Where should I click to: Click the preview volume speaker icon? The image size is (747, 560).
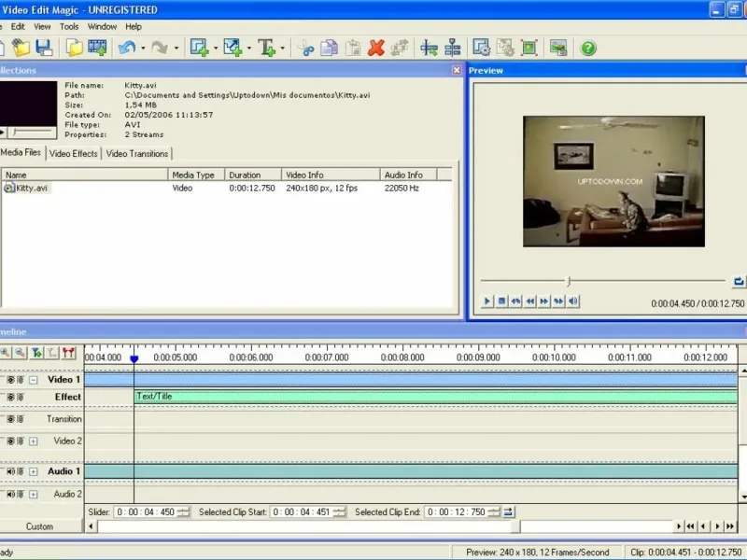click(573, 301)
